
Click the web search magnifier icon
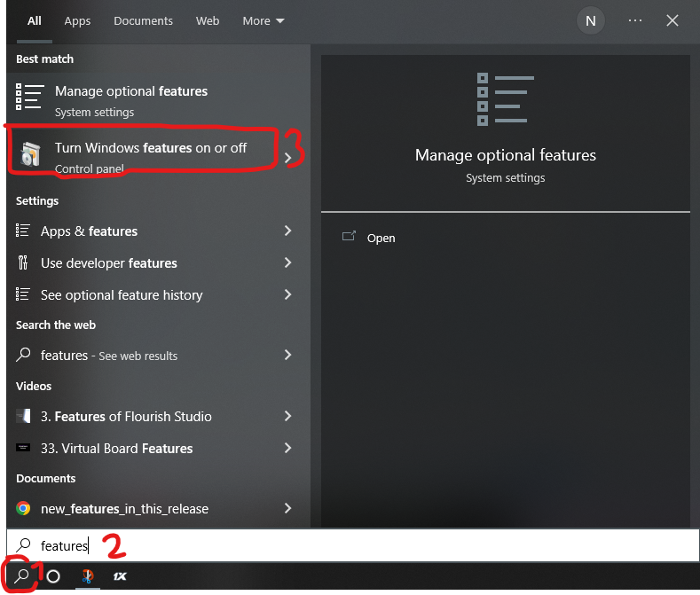pyautogui.click(x=23, y=355)
